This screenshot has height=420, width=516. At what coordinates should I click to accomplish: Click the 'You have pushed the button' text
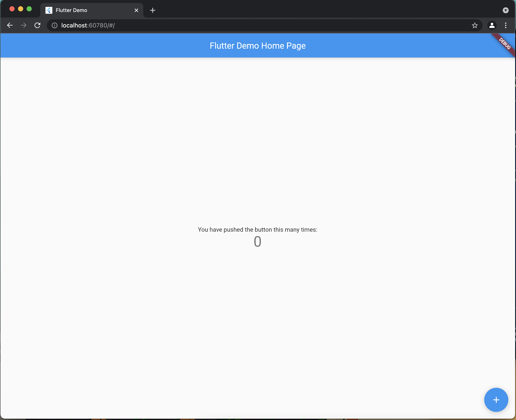[258, 230]
